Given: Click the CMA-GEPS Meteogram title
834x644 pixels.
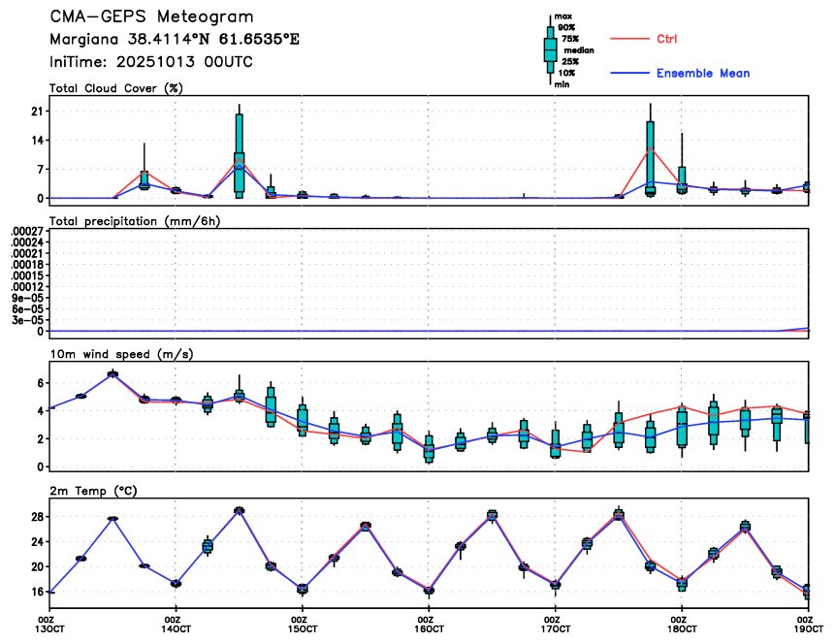Looking at the screenshot, I should point(151,16).
